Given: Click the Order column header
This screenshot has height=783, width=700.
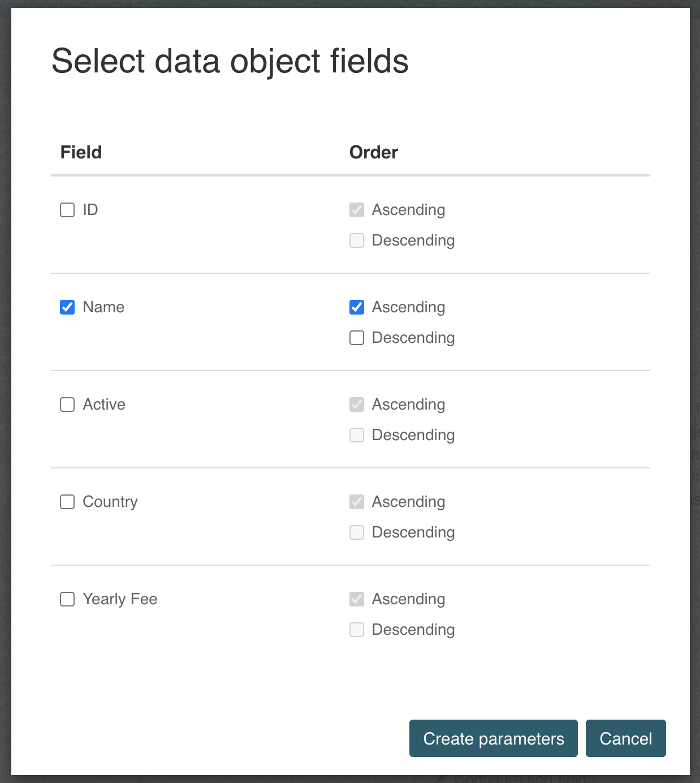Looking at the screenshot, I should click(373, 152).
